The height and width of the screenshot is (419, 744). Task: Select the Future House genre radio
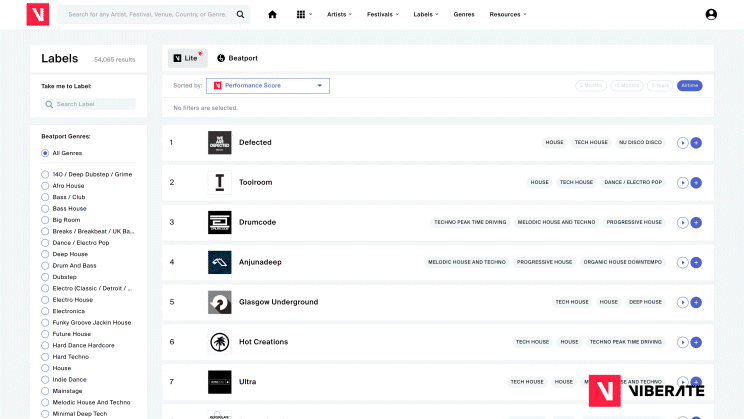(45, 334)
